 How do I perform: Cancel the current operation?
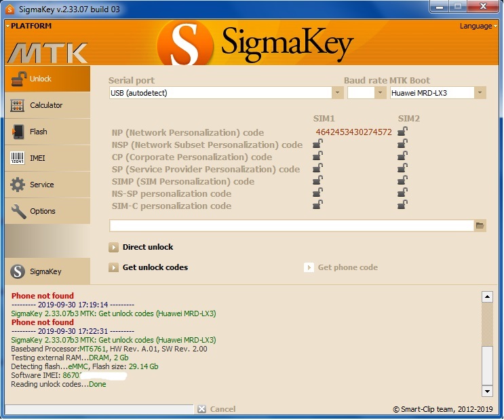tap(216, 409)
